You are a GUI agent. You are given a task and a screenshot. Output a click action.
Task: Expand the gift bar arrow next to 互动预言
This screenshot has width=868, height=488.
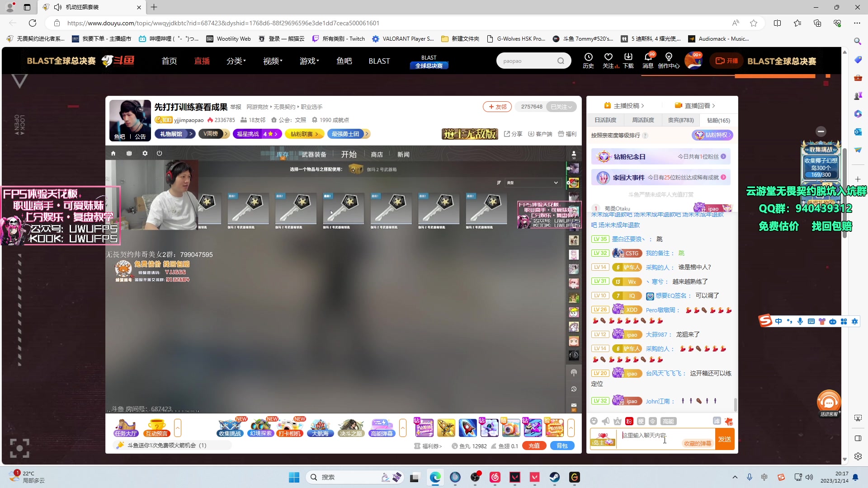pos(178,428)
